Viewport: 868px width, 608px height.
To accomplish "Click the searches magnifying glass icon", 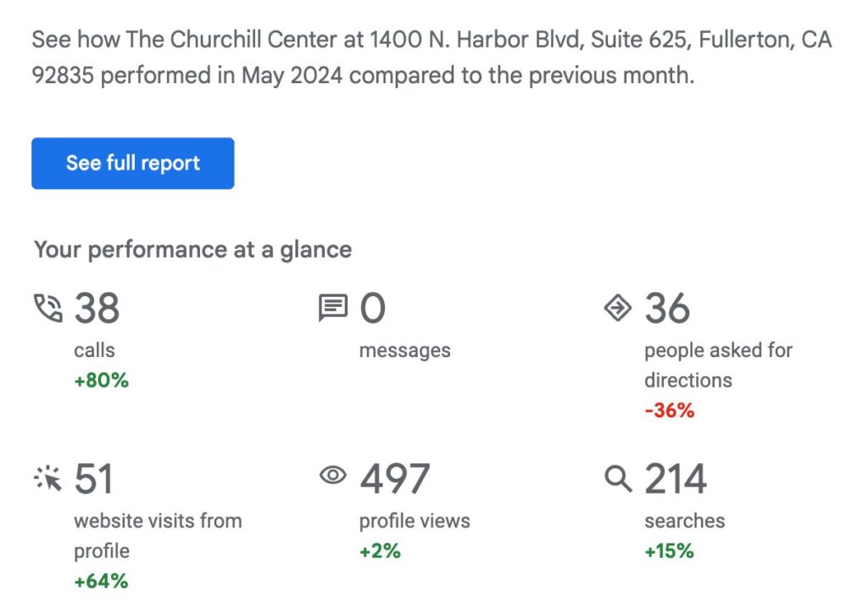I will 618,479.
